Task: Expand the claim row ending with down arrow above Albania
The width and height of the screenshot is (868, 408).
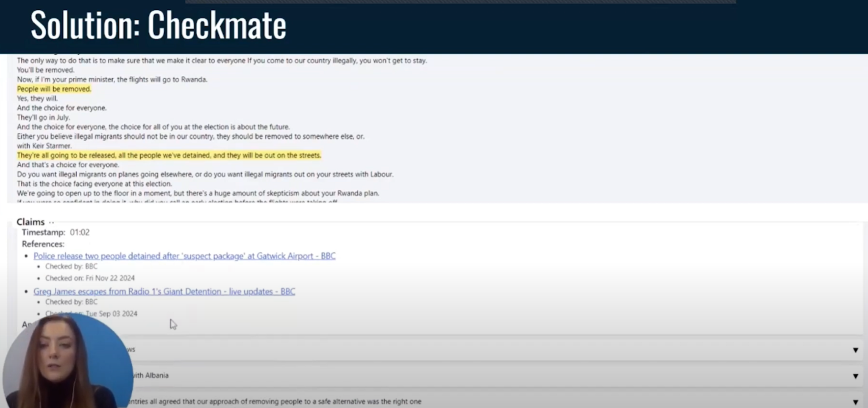Action: click(x=855, y=350)
